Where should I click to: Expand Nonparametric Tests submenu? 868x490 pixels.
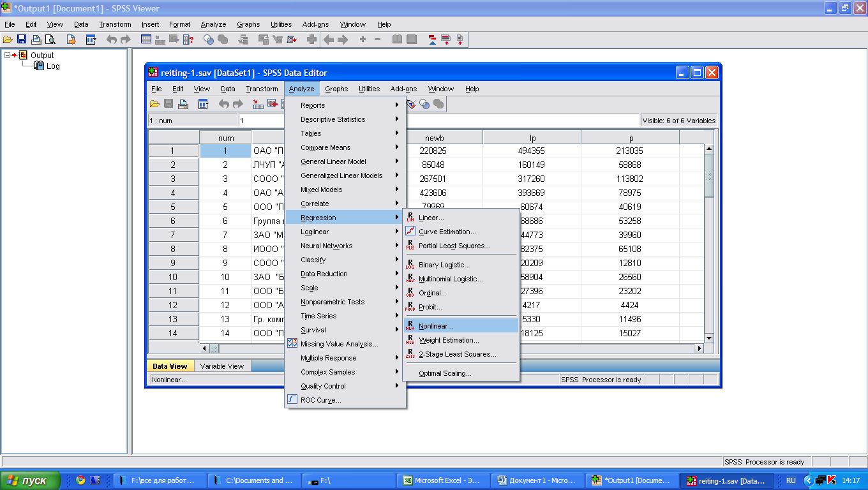click(x=345, y=302)
